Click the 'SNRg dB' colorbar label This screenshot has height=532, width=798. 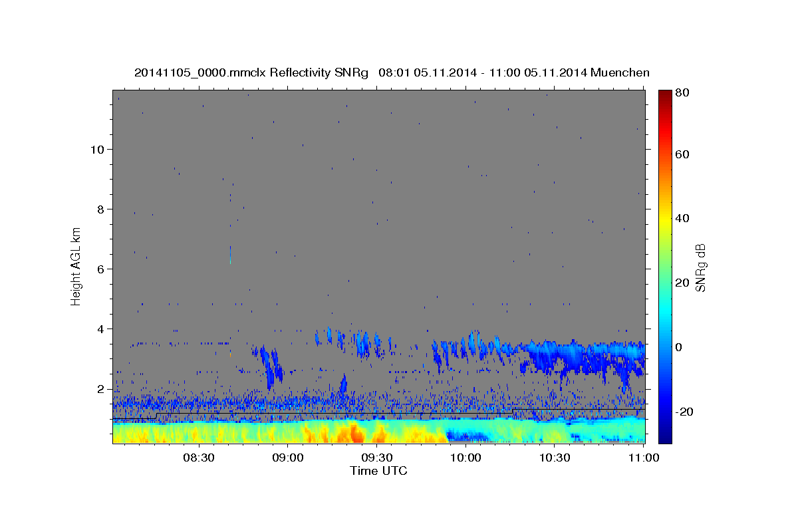[x=700, y=267]
